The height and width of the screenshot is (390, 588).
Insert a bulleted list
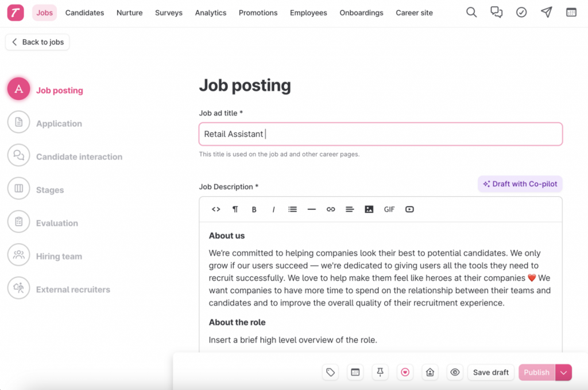click(292, 209)
